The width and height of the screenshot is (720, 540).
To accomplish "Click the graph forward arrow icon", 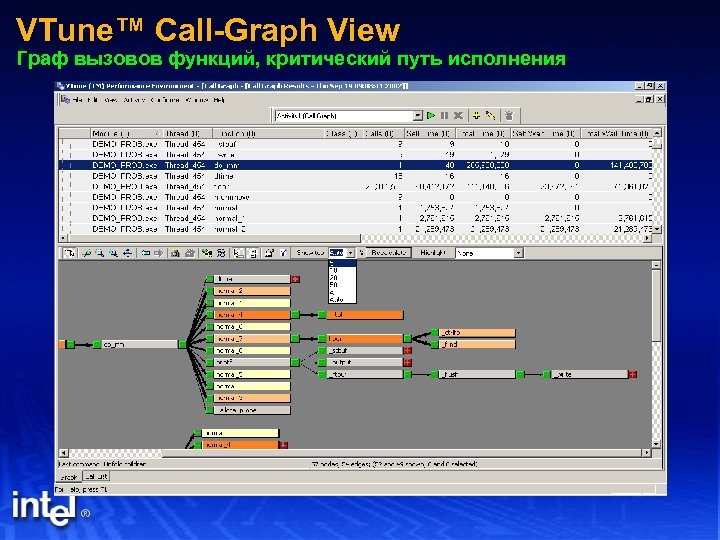I will (158, 253).
